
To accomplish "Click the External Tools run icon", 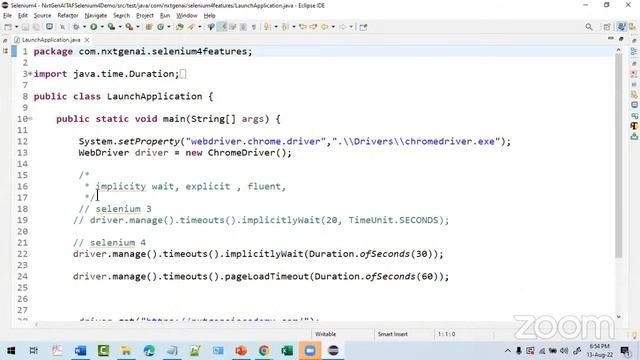I will (129, 27).
